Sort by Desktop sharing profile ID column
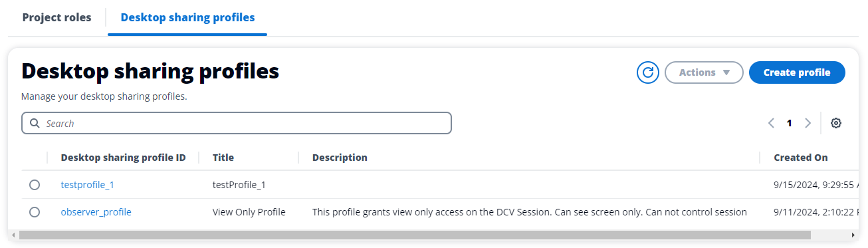Viewport: 868px width, 248px height. click(123, 158)
